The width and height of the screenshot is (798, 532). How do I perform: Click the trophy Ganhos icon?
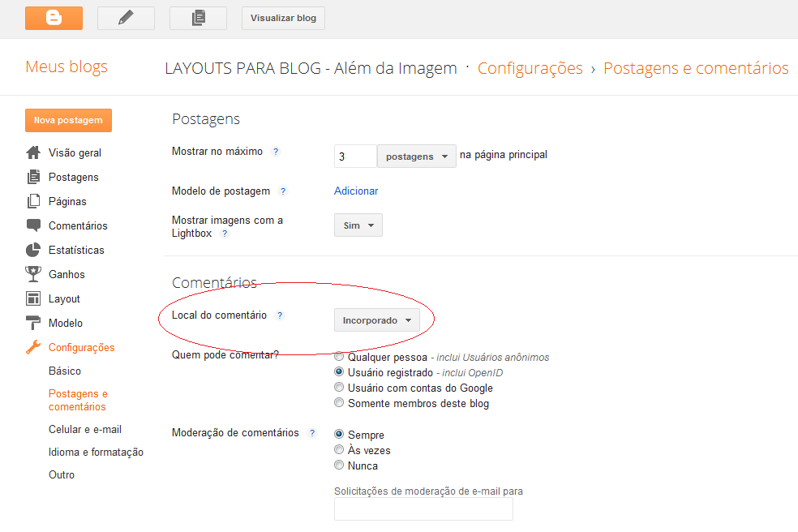coord(33,274)
